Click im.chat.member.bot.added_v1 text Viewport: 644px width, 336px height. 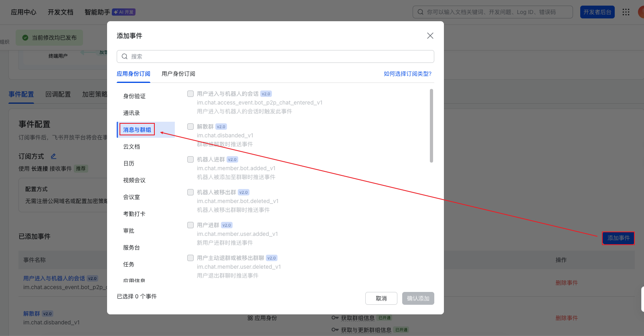coord(236,168)
